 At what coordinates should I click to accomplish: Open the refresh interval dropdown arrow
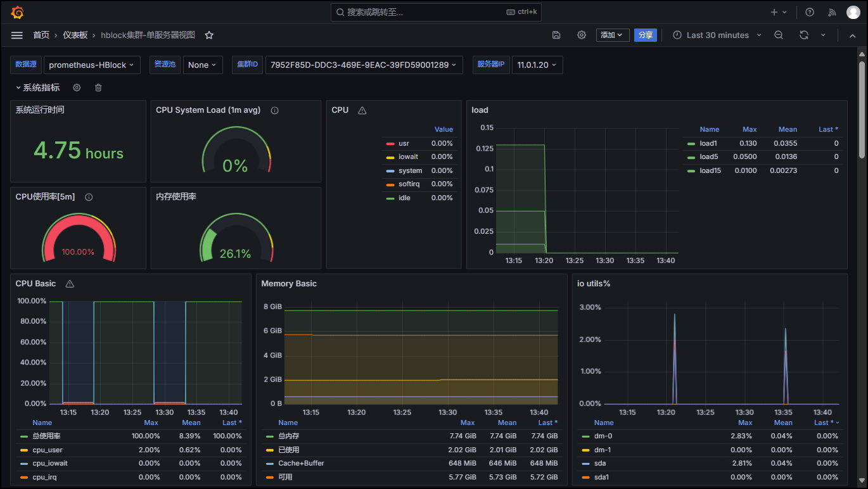(x=823, y=35)
